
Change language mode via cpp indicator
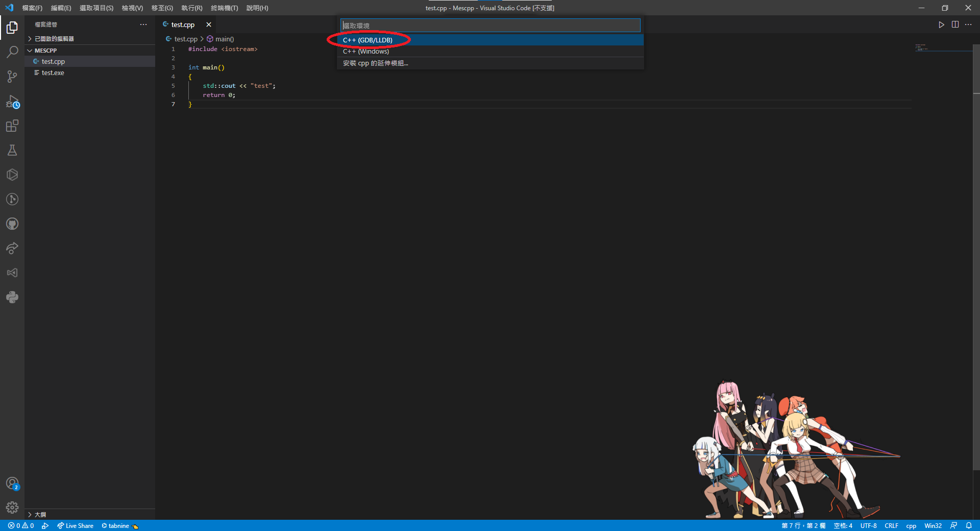tap(911, 525)
